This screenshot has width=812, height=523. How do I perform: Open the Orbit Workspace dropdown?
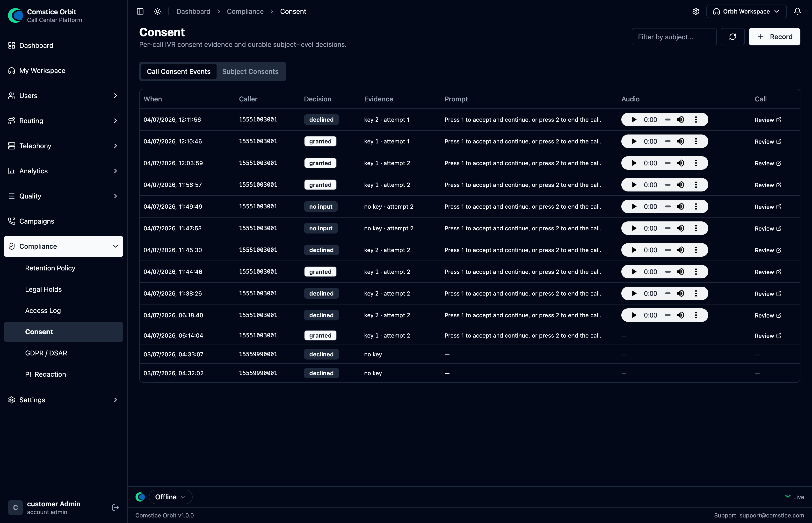tap(747, 12)
